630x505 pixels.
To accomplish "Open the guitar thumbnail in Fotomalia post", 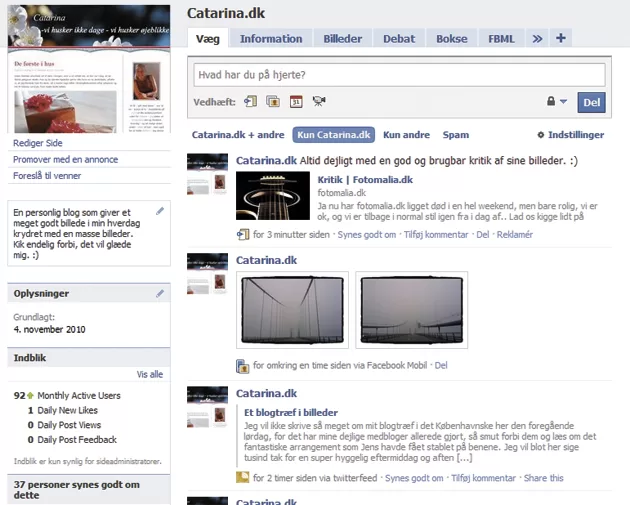I will pos(273,196).
